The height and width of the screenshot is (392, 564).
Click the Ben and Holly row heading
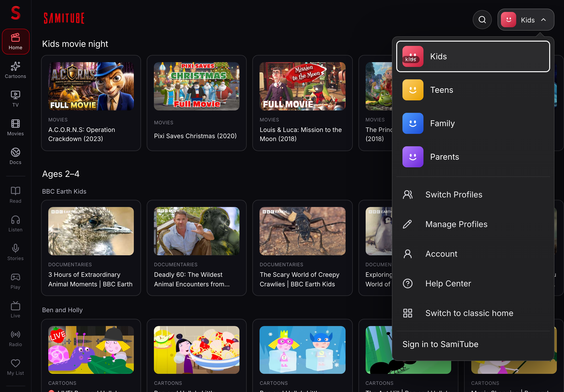tap(62, 310)
